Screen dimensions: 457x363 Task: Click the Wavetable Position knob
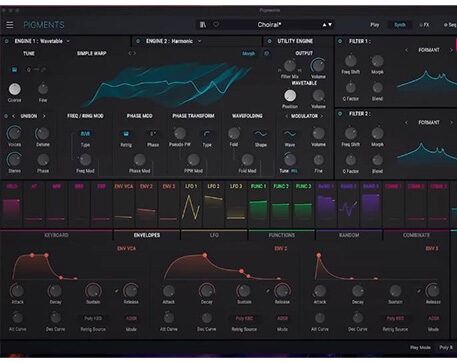(290, 96)
